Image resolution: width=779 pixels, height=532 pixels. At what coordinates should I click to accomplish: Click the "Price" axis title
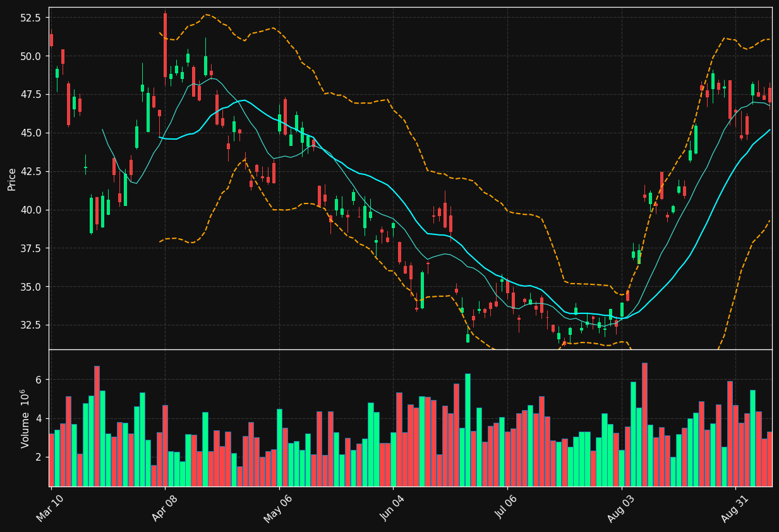[x=12, y=179]
